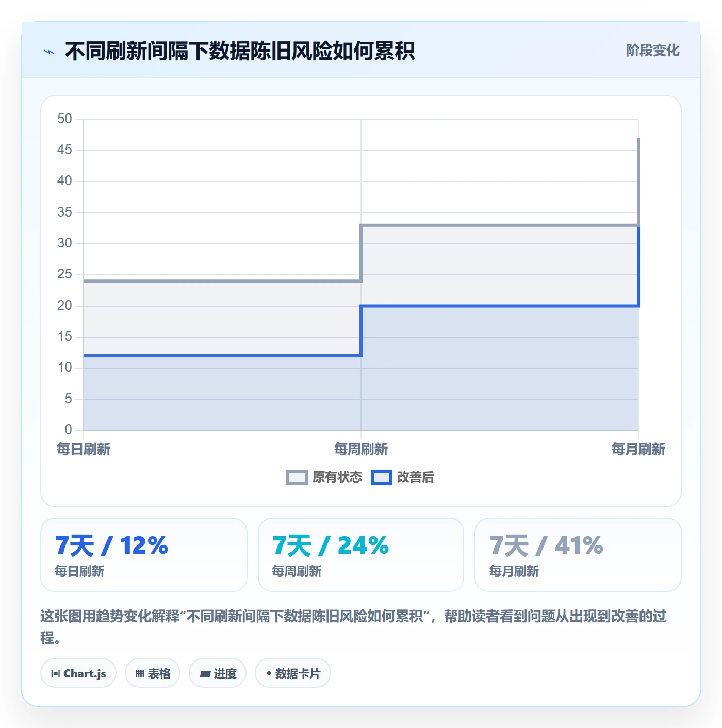
Task: Click the 数据卡片 chip diamond icon
Action: (x=269, y=673)
